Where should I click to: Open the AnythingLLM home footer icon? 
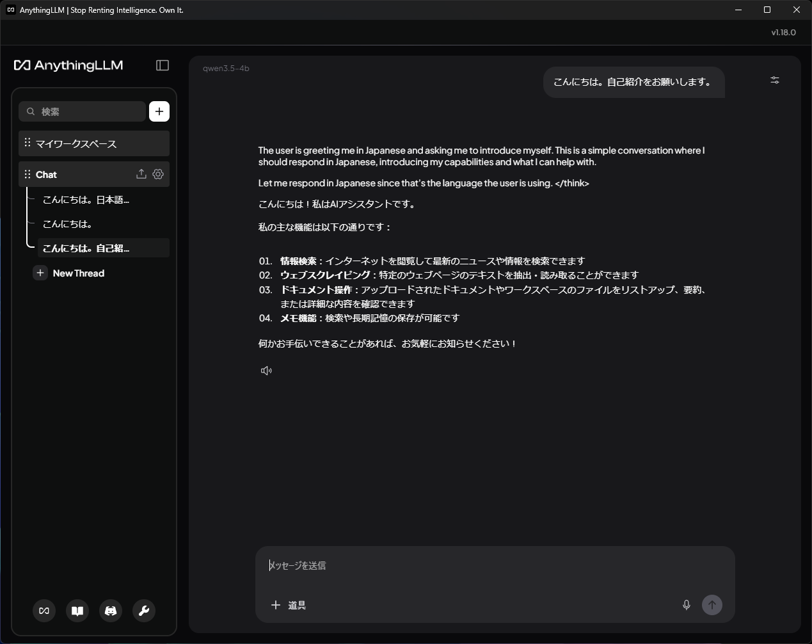click(44, 611)
